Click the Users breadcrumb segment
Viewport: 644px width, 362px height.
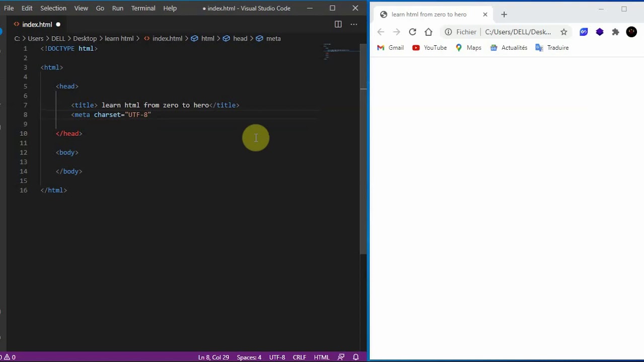pyautogui.click(x=35, y=38)
